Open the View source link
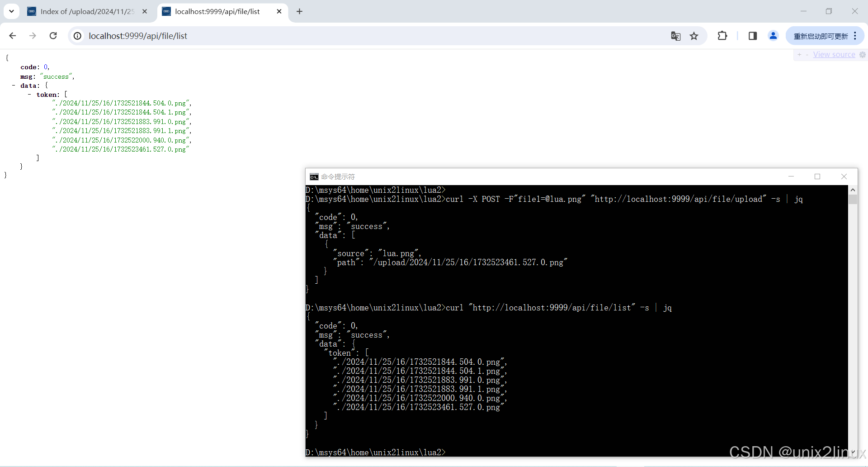The width and height of the screenshot is (868, 467). coord(834,55)
